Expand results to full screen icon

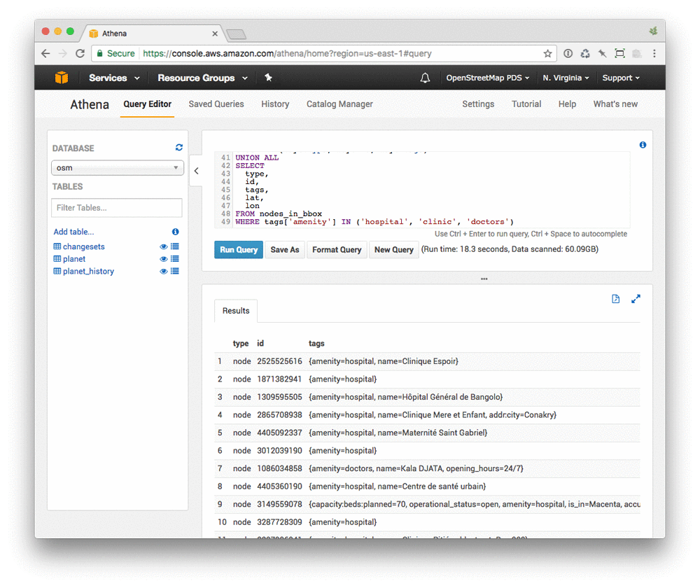(x=636, y=299)
